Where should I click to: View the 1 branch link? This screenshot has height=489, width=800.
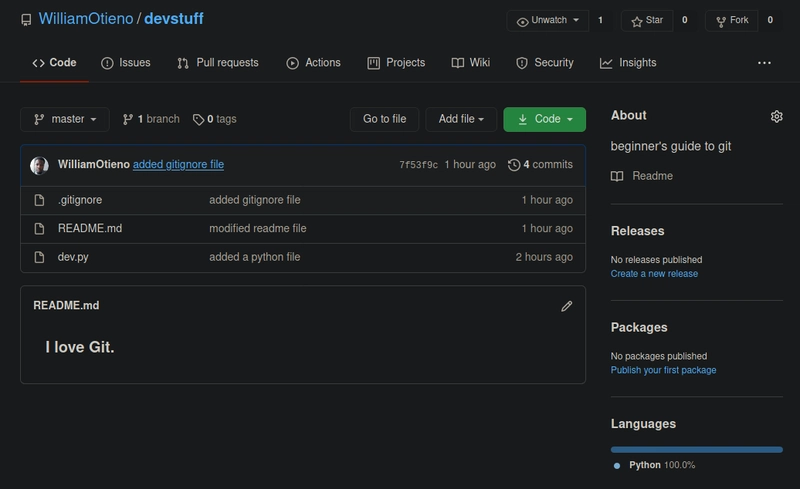pos(151,119)
